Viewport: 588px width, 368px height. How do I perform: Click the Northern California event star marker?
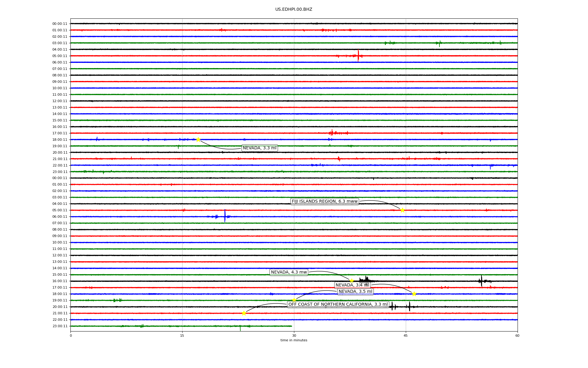[244, 313]
